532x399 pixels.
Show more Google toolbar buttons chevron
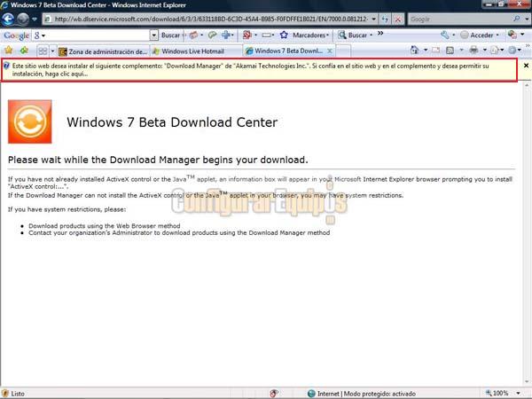pos(380,34)
